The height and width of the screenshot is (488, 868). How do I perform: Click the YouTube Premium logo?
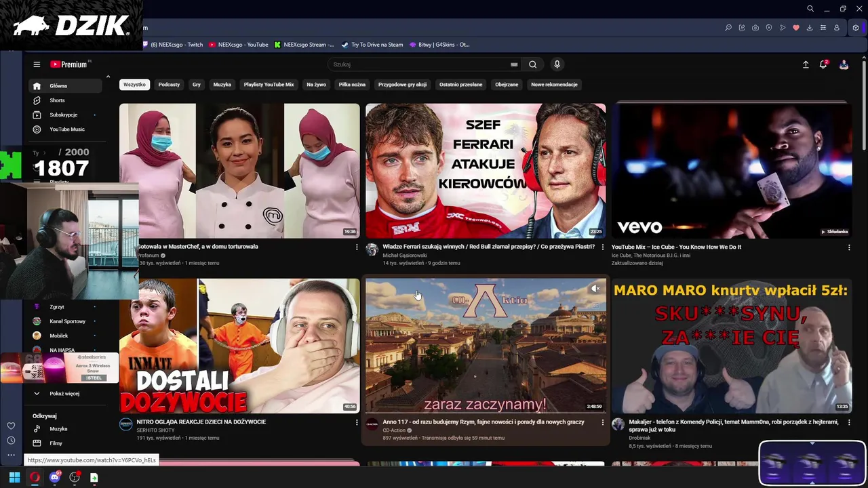point(70,64)
